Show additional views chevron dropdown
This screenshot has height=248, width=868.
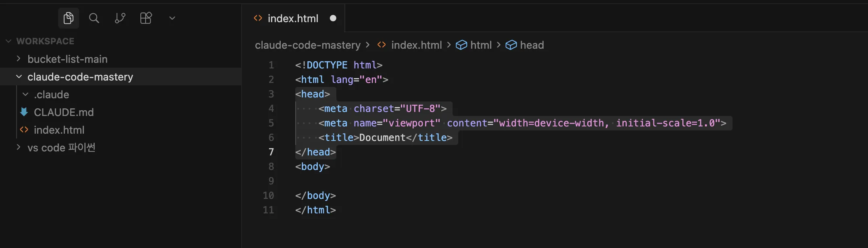pyautogui.click(x=172, y=18)
